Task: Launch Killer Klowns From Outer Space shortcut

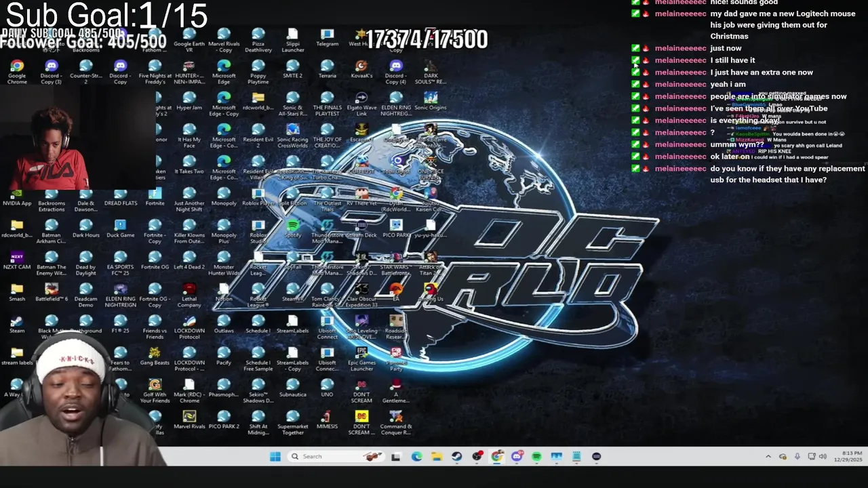Action: [189, 230]
